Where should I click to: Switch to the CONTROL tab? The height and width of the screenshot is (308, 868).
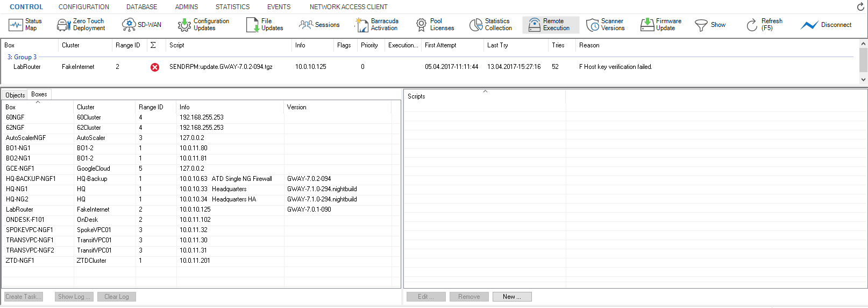[26, 7]
